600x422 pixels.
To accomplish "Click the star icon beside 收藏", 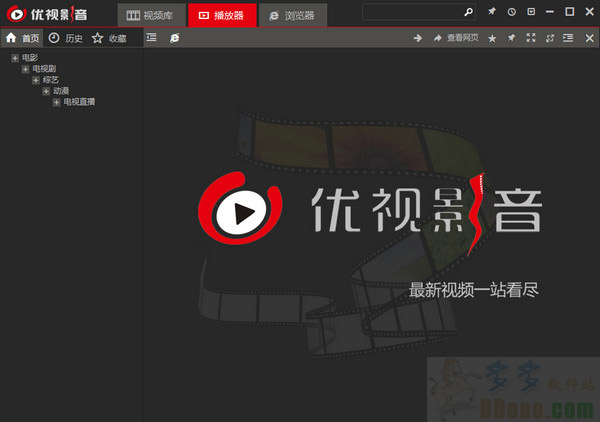I will click(98, 38).
